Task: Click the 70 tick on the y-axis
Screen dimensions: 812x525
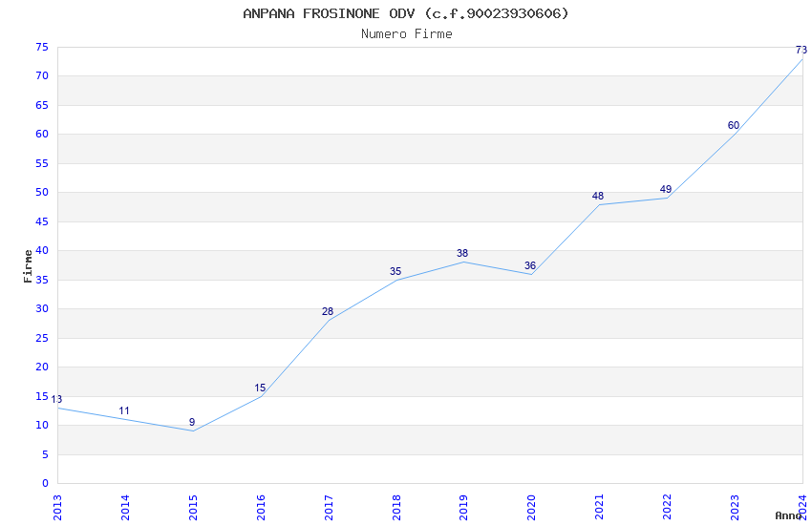Action: point(42,76)
